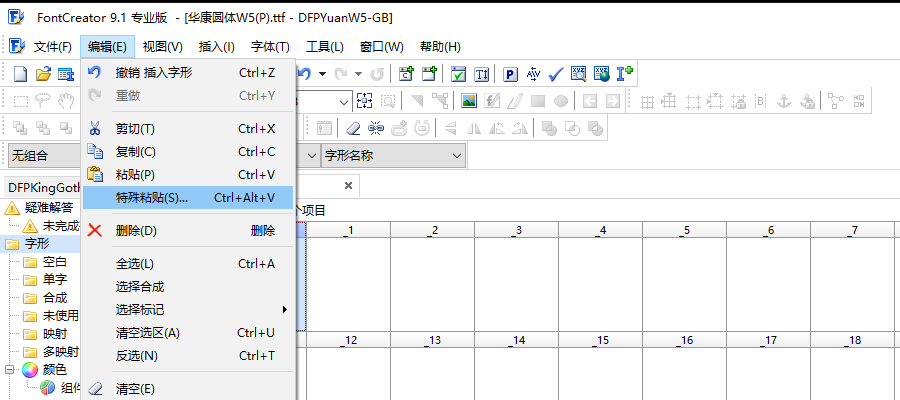Collapse the 颜色 tree node
Screen dimensions: 900x400
9,370
